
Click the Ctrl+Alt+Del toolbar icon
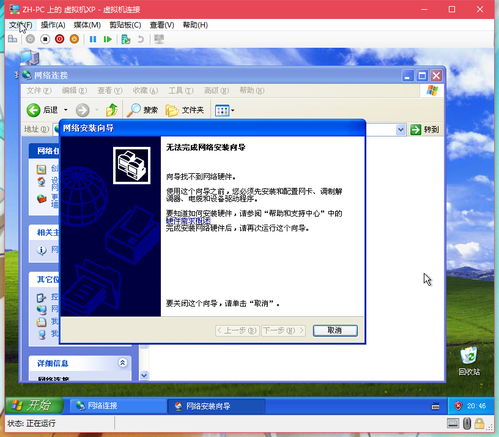(12, 39)
